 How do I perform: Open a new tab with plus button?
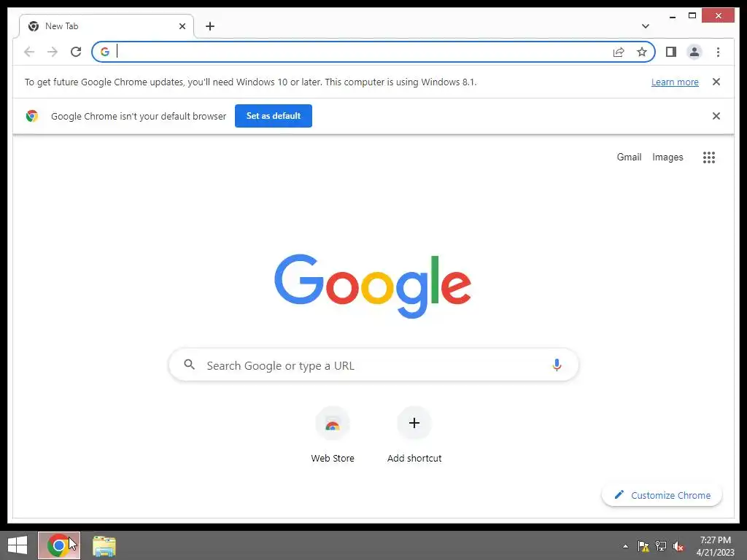pos(210,26)
